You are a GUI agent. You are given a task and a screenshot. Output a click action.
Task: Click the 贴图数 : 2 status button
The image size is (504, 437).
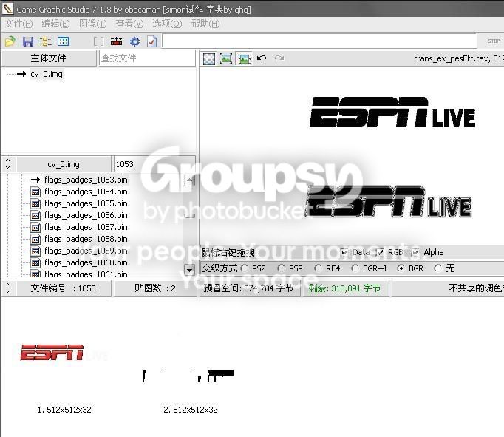pos(155,288)
